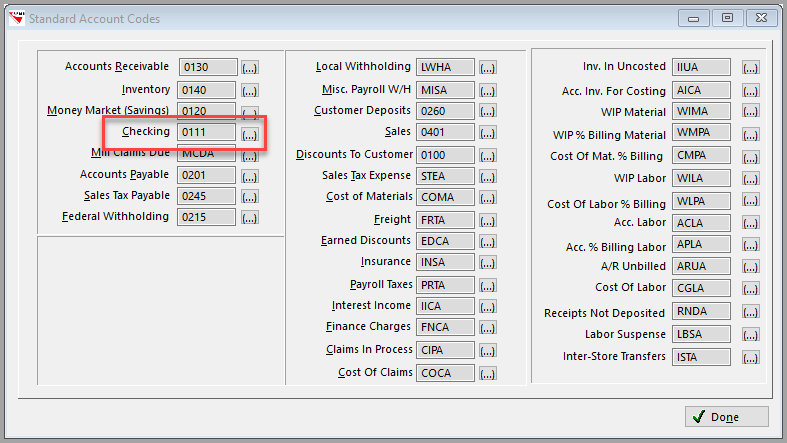Screen dimensions: 787x443
Task: Open lookup for Accounts Receivable code
Action: [249, 68]
